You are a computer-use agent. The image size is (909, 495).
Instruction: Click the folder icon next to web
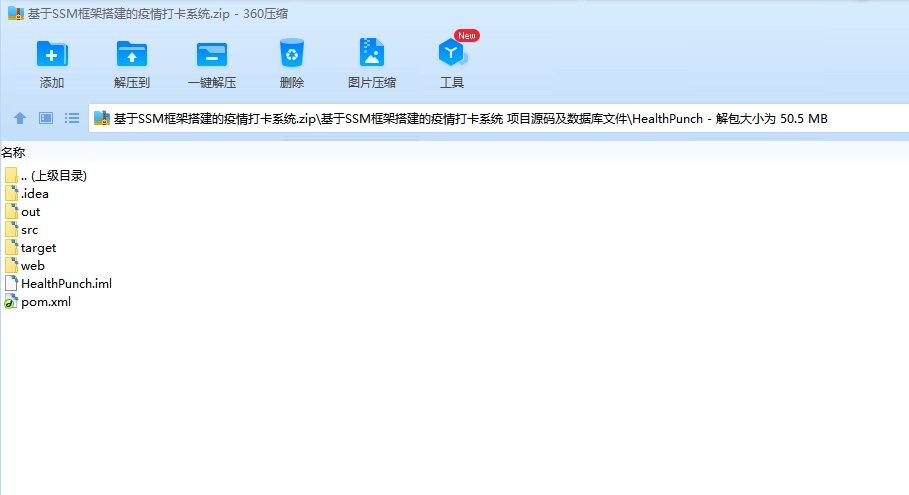pyautogui.click(x=12, y=265)
